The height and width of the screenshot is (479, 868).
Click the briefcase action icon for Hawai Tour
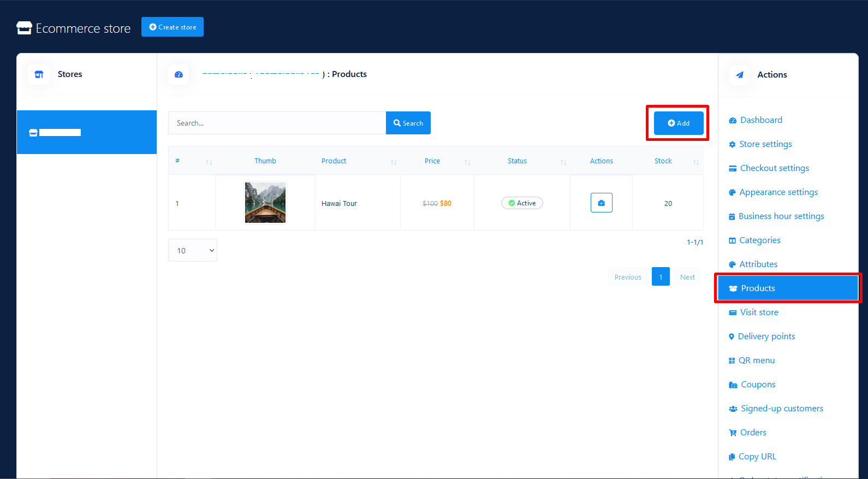coord(601,203)
